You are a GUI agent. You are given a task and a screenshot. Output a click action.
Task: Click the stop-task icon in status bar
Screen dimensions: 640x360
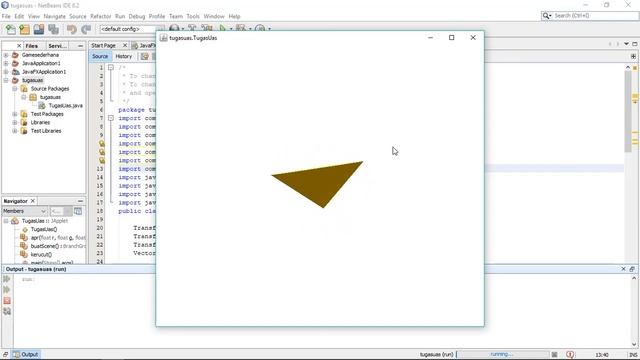pos(554,354)
